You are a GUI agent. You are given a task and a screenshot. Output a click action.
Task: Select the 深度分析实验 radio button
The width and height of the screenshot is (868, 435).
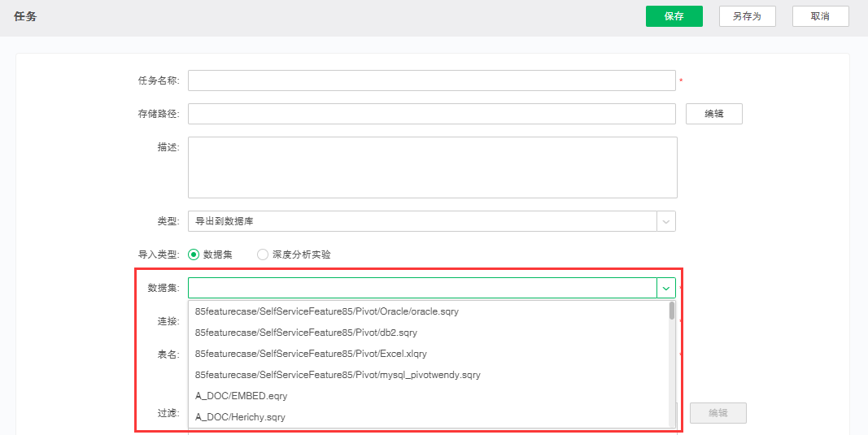point(263,254)
